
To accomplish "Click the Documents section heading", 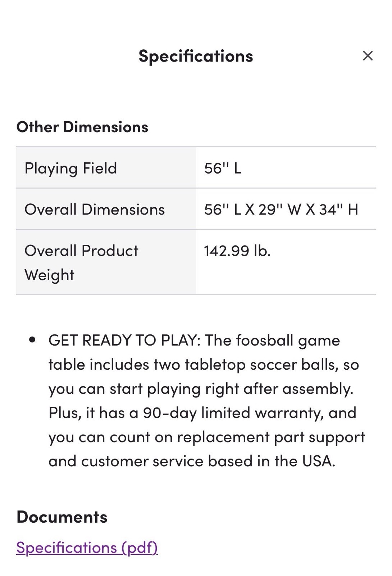I will coord(62,517).
